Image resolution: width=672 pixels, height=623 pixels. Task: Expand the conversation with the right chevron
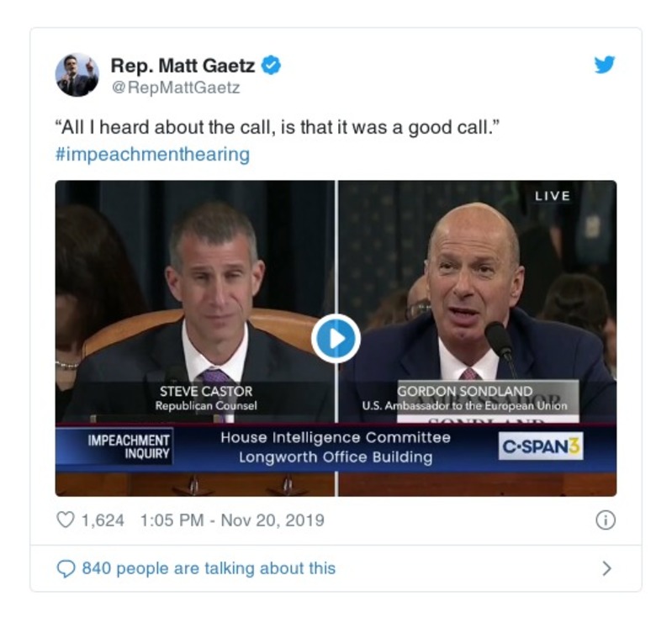pyautogui.click(x=606, y=568)
